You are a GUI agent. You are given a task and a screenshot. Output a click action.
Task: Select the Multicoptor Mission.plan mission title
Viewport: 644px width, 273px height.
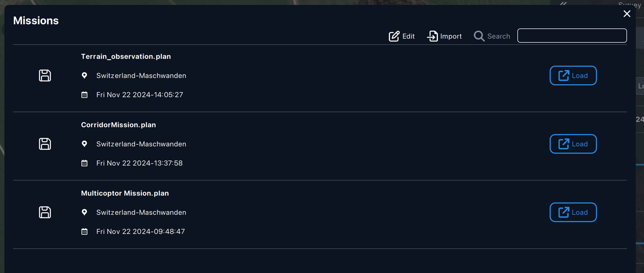click(125, 193)
